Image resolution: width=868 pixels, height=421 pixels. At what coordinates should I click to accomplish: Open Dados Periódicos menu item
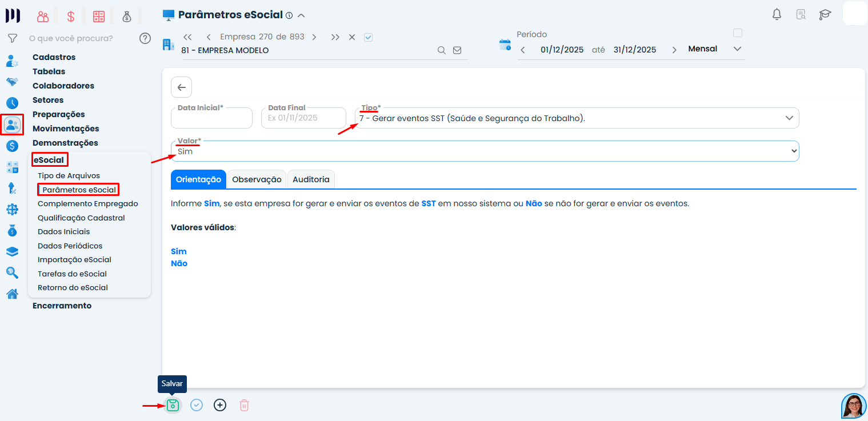tap(70, 246)
